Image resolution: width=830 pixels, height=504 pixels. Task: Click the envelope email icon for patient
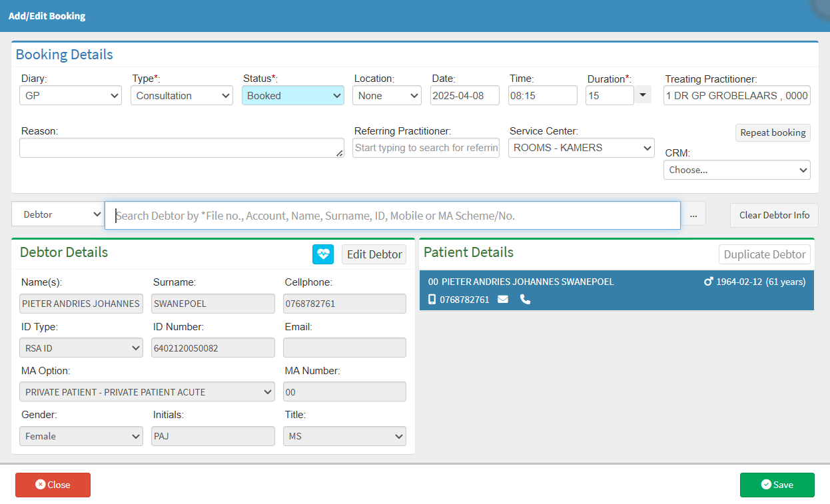[x=503, y=300]
